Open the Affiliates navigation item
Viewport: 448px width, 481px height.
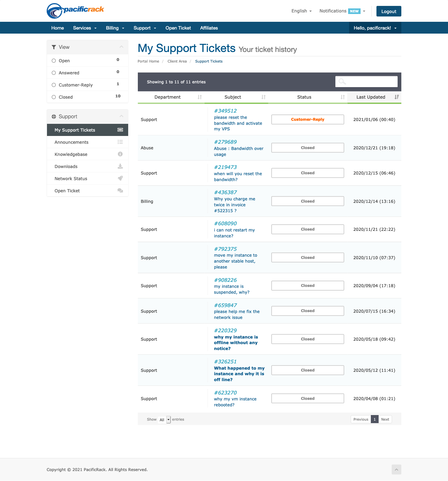click(209, 28)
